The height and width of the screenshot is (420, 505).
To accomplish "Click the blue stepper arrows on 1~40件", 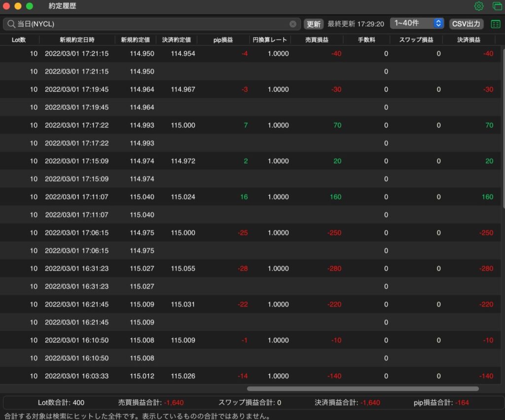I will [438, 23].
